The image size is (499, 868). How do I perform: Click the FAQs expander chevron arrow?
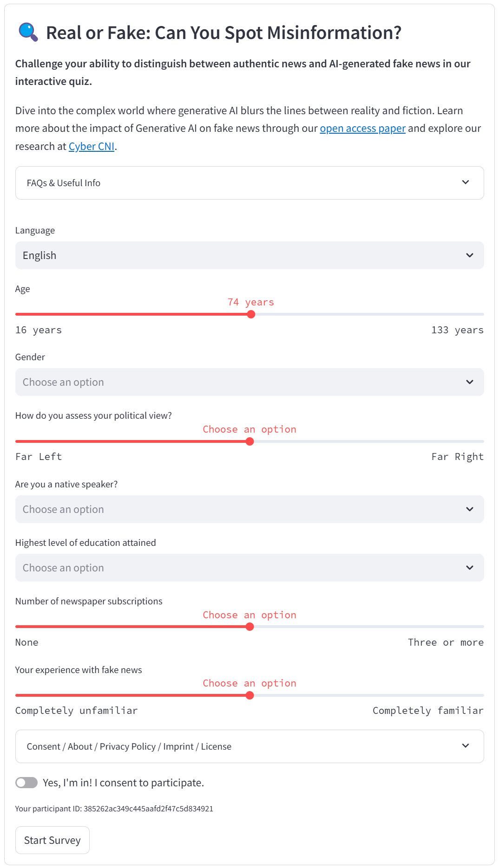click(x=466, y=182)
